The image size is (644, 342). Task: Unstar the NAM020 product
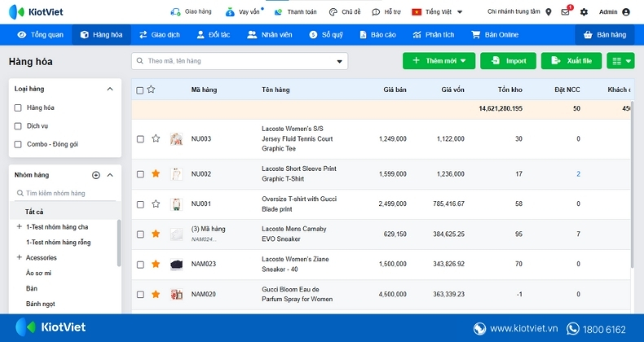pyautogui.click(x=156, y=294)
